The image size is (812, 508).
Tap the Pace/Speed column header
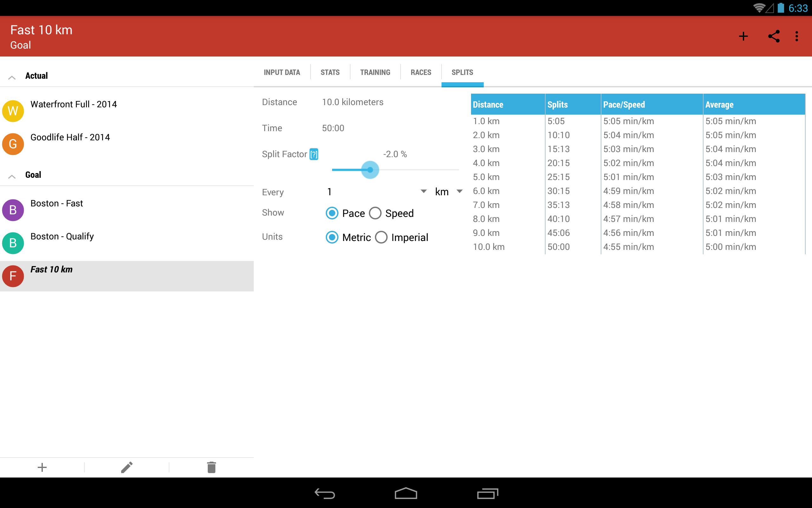[652, 104]
